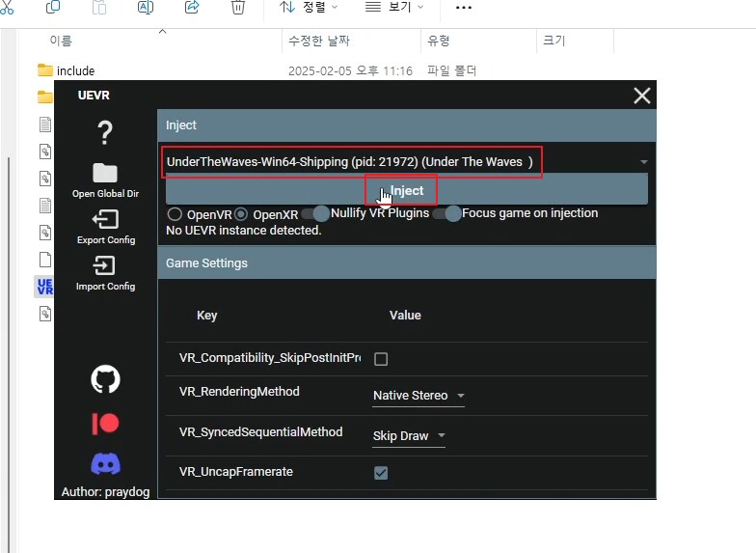Click the VR_RenderingMethod setting label
756x553 pixels.
click(239, 392)
